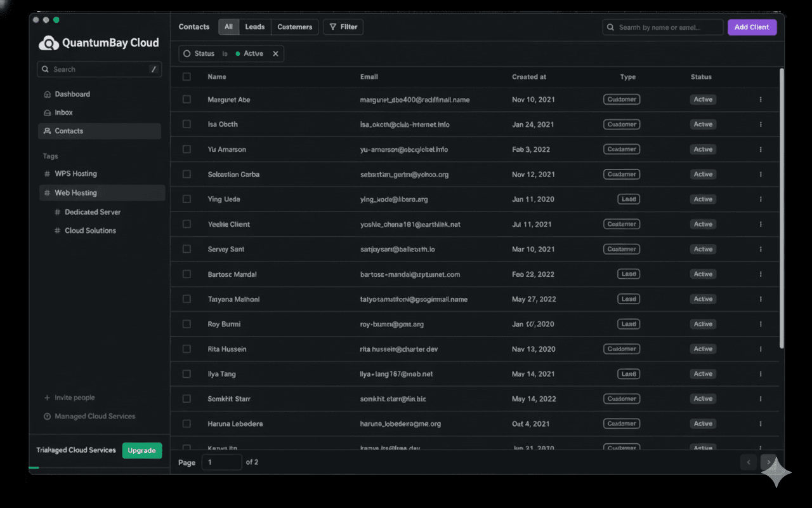Click the Add Client button
Screen dimensions: 812x508
752,27
